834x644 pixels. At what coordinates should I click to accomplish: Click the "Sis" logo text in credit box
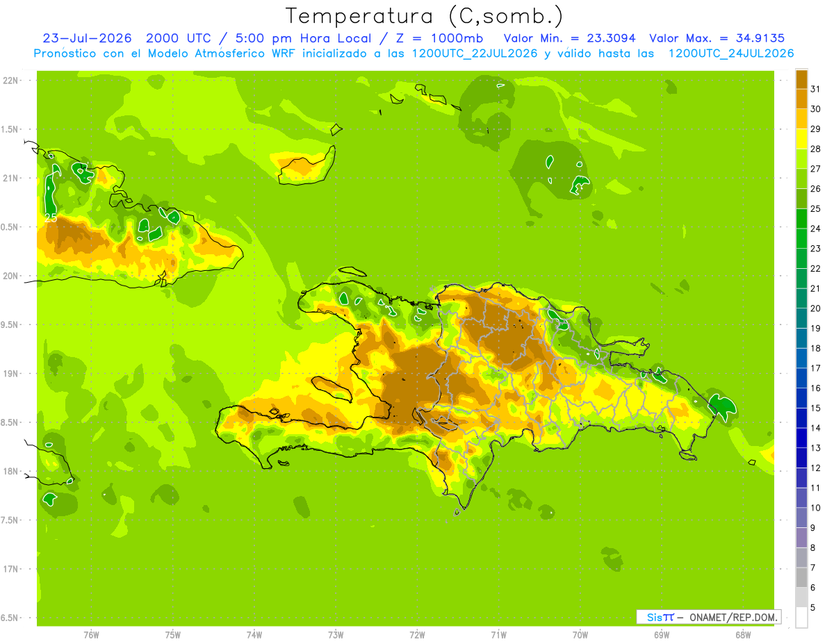(x=655, y=617)
